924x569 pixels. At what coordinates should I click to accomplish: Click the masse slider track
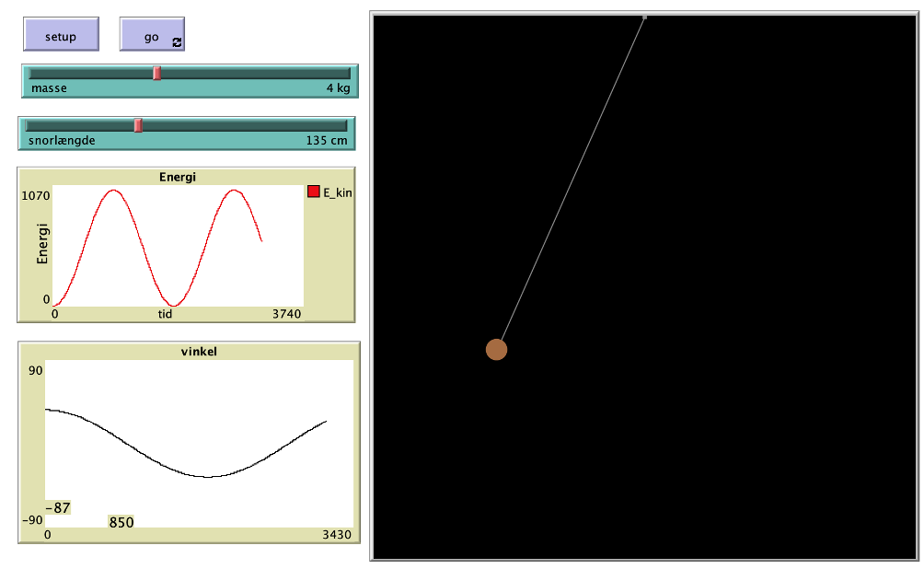(x=239, y=75)
